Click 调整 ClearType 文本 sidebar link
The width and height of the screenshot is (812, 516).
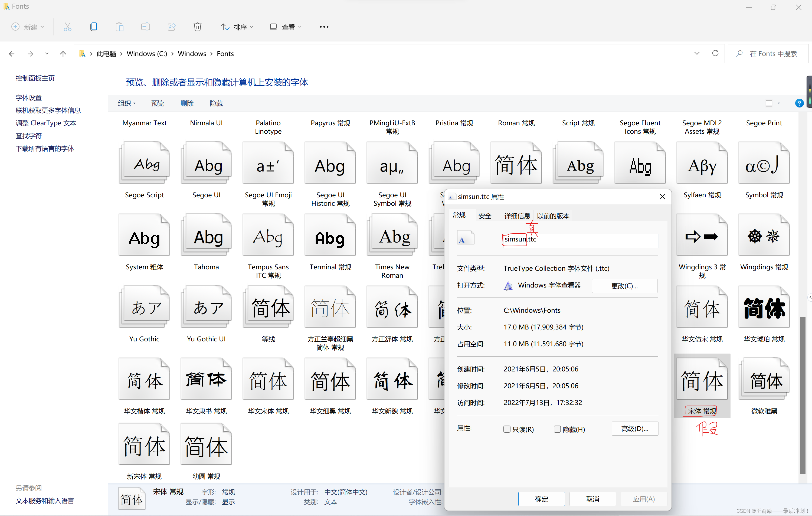pyautogui.click(x=46, y=123)
